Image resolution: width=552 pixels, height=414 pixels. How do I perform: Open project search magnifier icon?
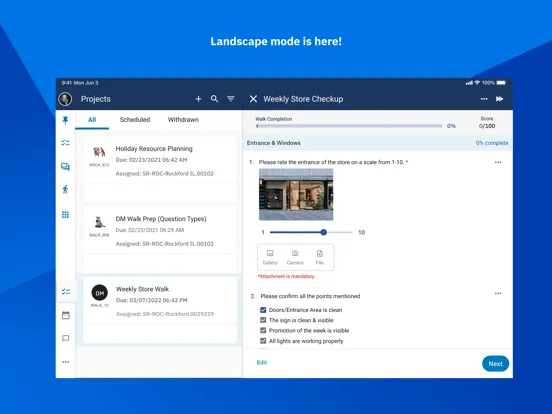point(214,99)
